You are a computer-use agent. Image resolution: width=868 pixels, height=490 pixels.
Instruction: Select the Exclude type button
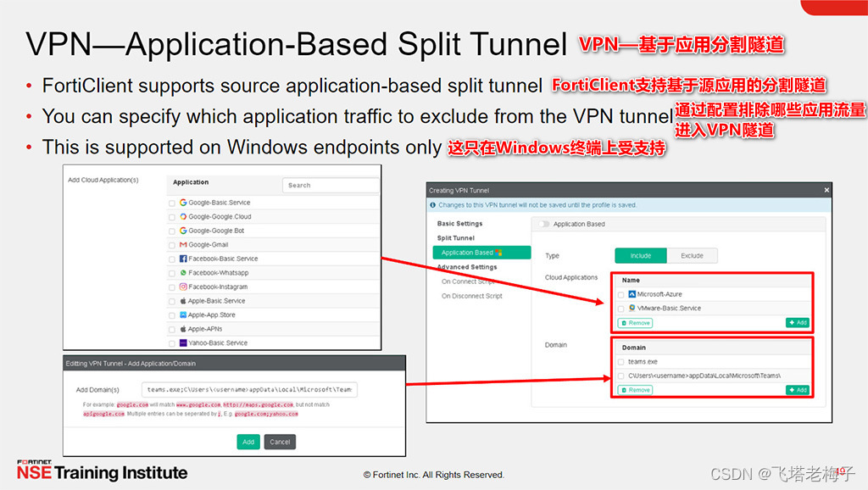point(692,256)
